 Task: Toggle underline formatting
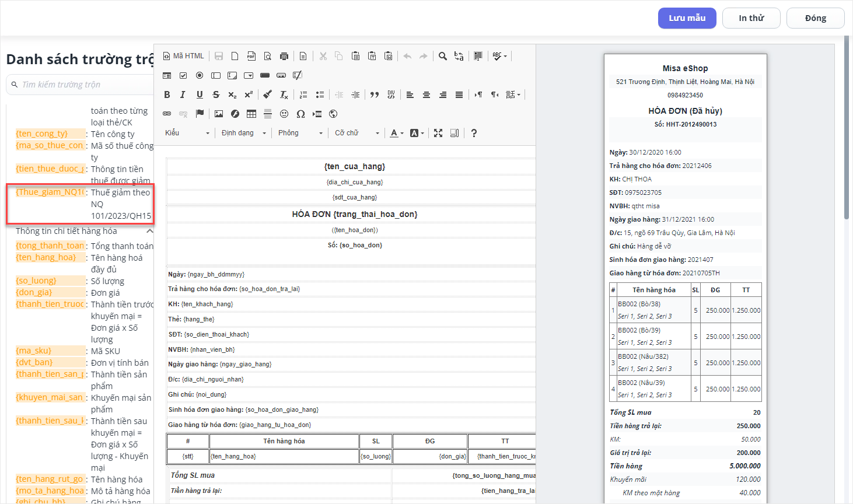click(200, 94)
